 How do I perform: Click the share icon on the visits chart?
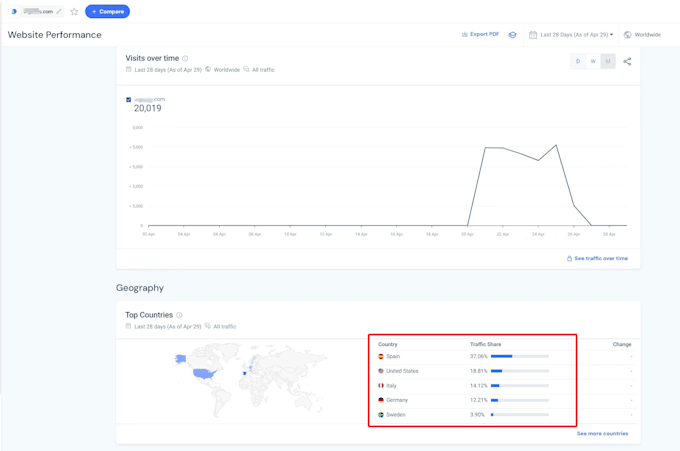[627, 62]
